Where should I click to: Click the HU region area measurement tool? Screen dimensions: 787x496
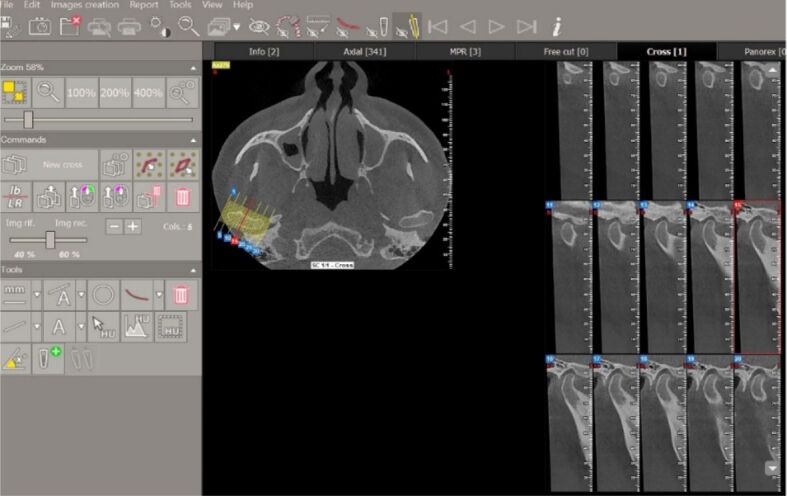tap(172, 326)
